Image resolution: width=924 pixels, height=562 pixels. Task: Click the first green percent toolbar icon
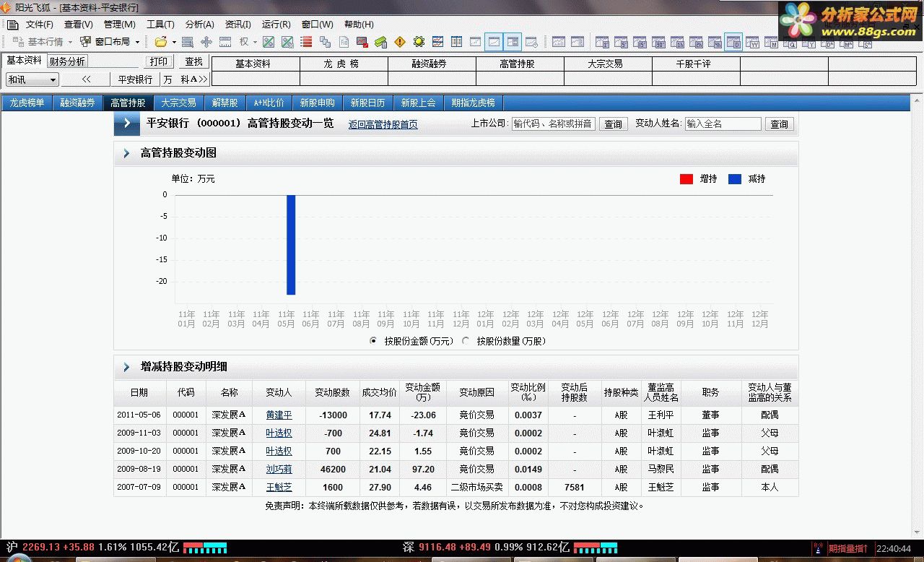(269, 42)
